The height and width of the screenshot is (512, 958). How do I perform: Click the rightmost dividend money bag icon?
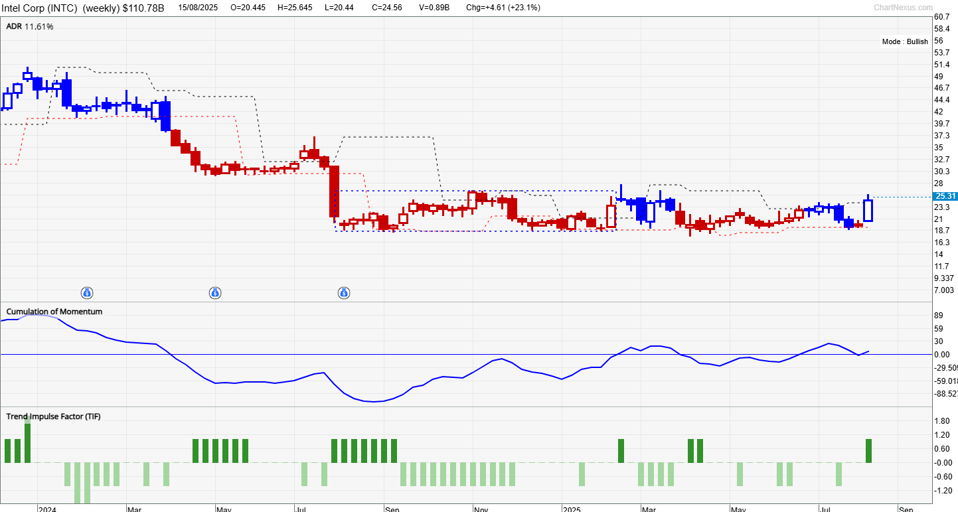[x=344, y=293]
